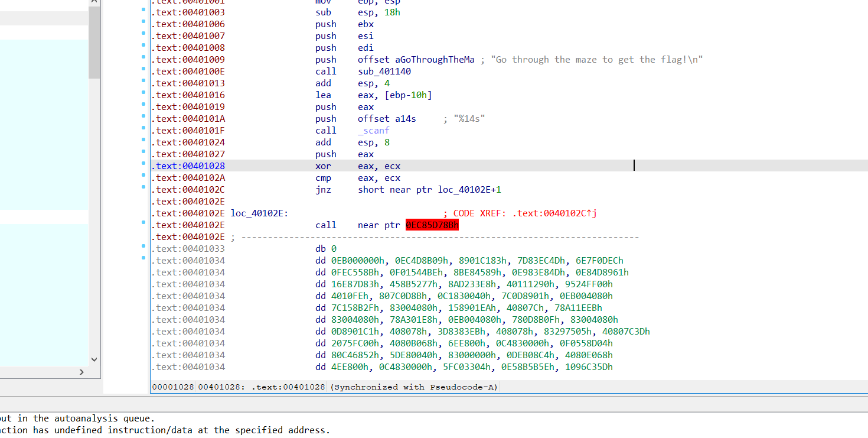Click the xor mnemonic on highlighted line

(323, 166)
